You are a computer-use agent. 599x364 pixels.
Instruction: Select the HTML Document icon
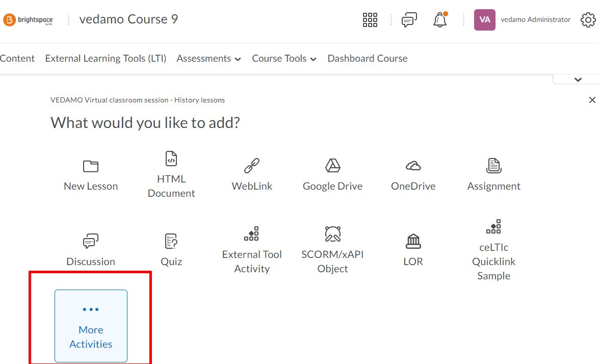[171, 159]
